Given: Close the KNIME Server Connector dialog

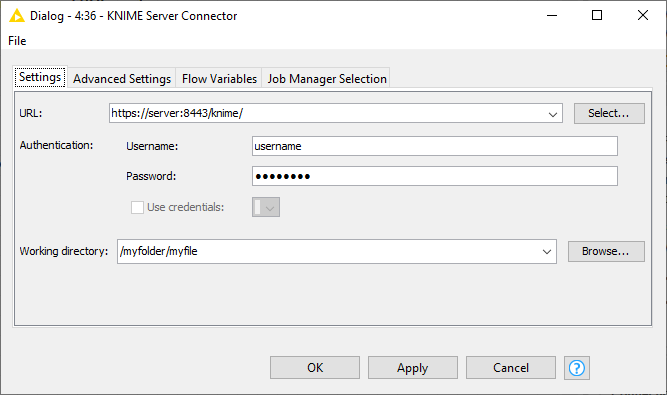Looking at the screenshot, I should click(643, 15).
